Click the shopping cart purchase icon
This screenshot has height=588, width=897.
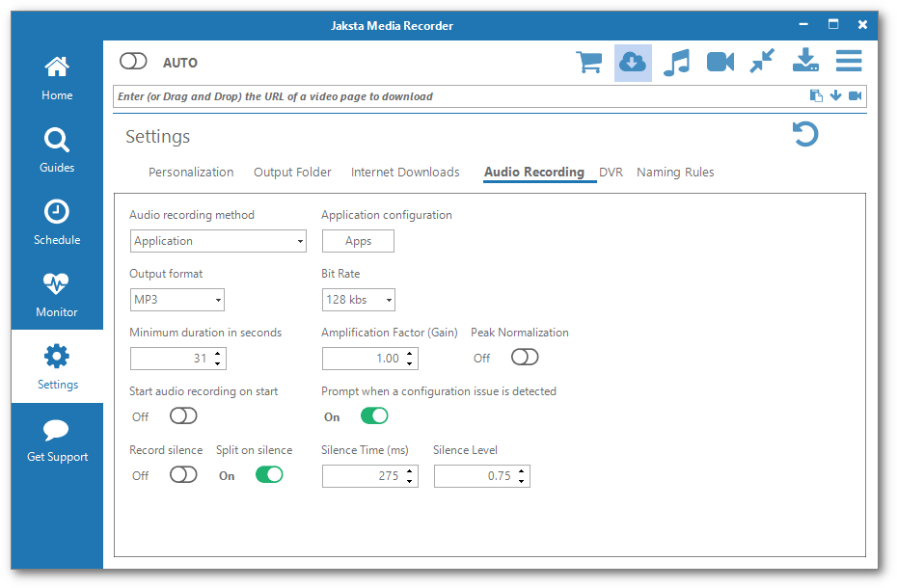point(588,62)
